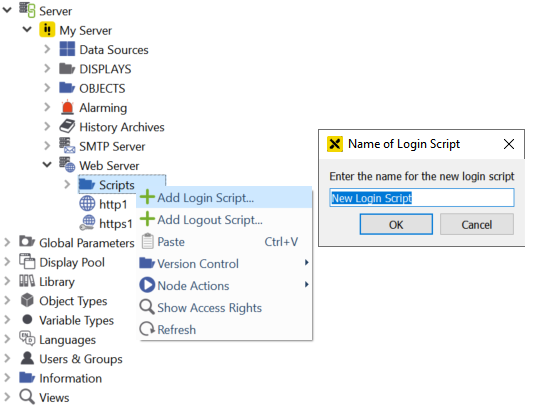Click the OBJECTS folder icon
The image size is (533, 411).
(x=67, y=87)
